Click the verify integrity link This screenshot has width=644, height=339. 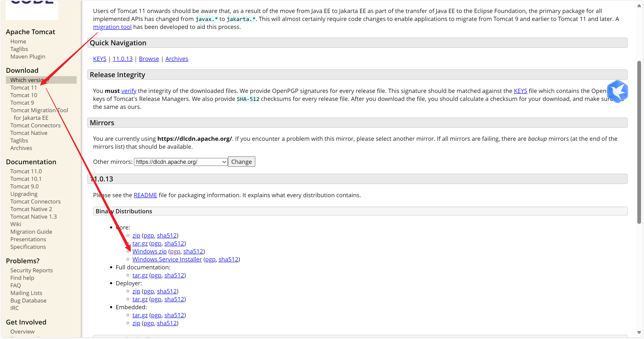coord(129,91)
